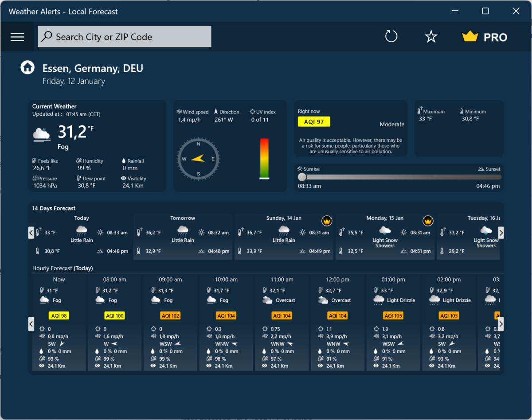Expand the next days with the right forecast arrow

pyautogui.click(x=501, y=232)
